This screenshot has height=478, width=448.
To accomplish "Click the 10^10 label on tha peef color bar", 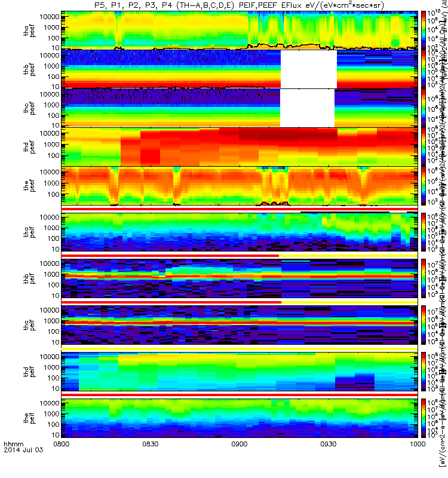I will point(434,13).
